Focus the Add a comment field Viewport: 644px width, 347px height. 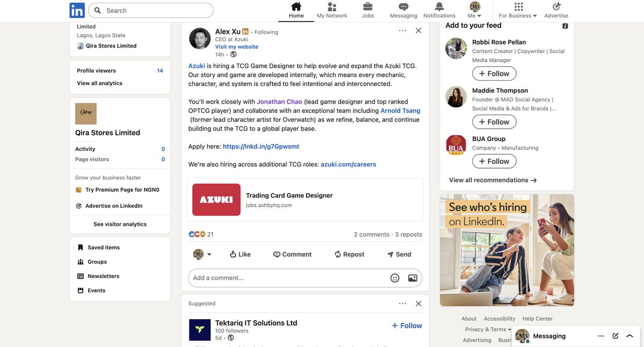point(305,278)
